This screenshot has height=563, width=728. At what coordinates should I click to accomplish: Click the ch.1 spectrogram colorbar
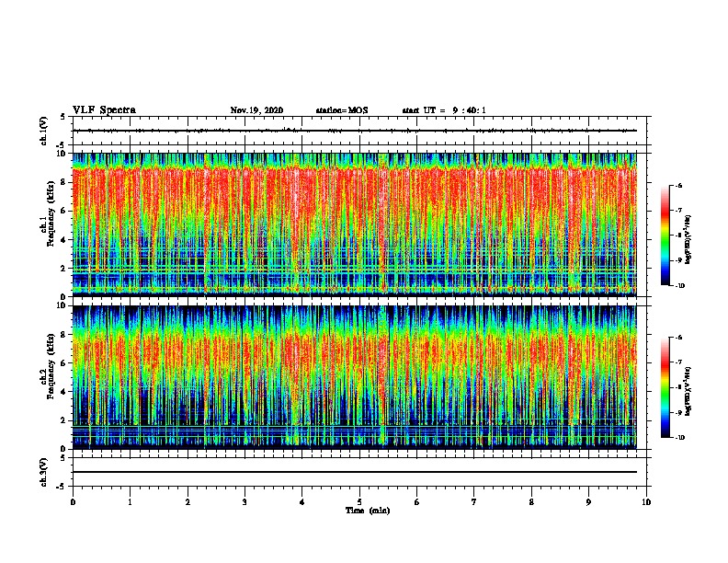(x=665, y=236)
